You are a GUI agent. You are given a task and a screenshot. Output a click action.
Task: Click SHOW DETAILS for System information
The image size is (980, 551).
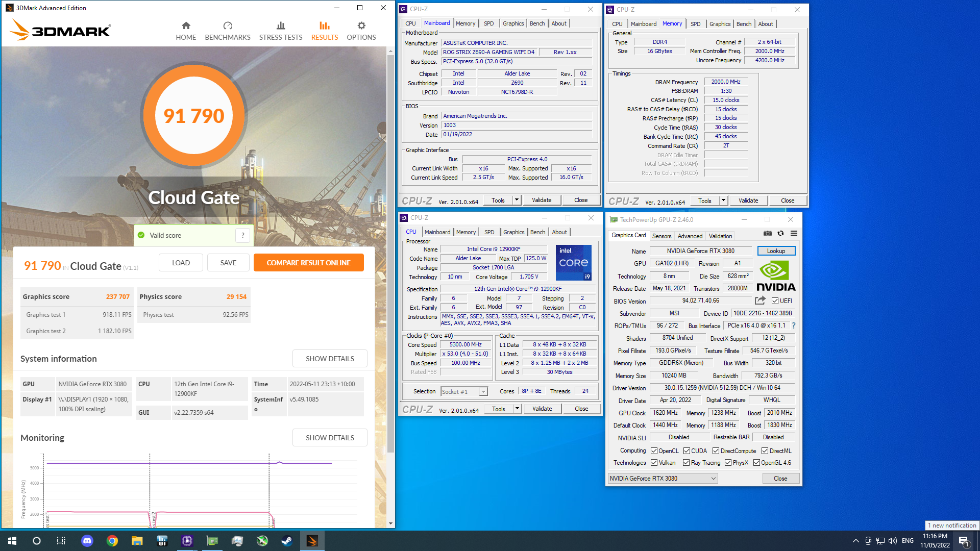pyautogui.click(x=330, y=359)
